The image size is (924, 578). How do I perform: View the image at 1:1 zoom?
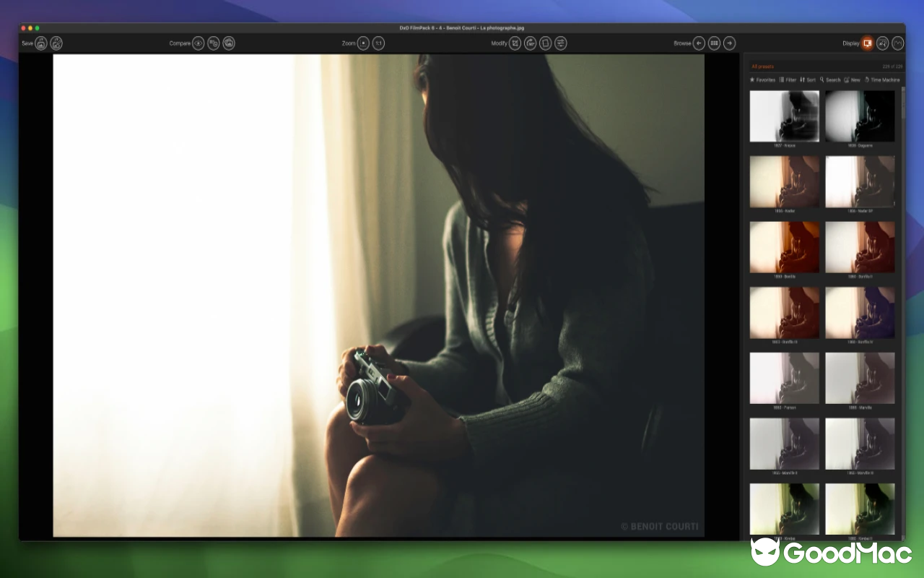pyautogui.click(x=378, y=43)
